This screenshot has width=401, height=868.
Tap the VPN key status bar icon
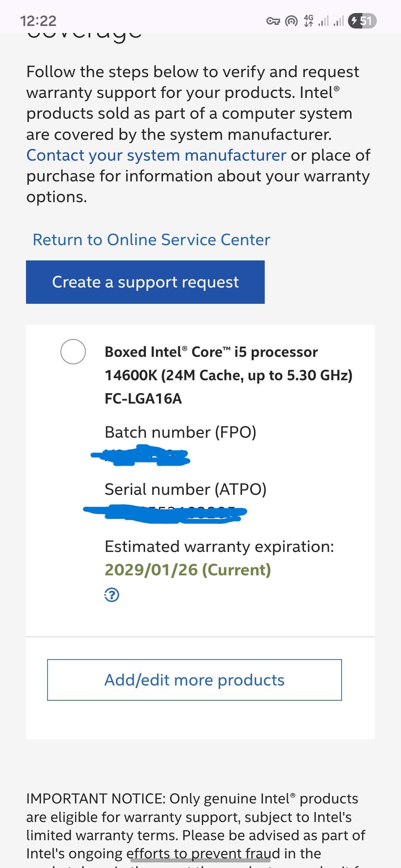(273, 21)
